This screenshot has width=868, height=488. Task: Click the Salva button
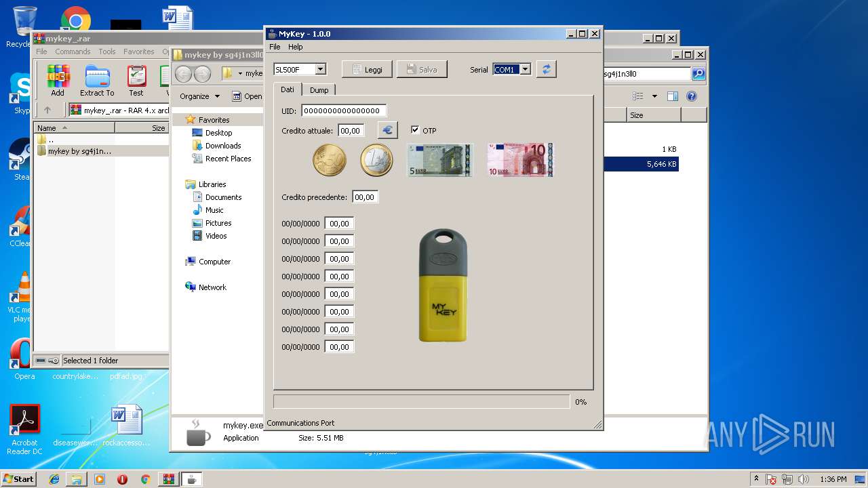[422, 69]
